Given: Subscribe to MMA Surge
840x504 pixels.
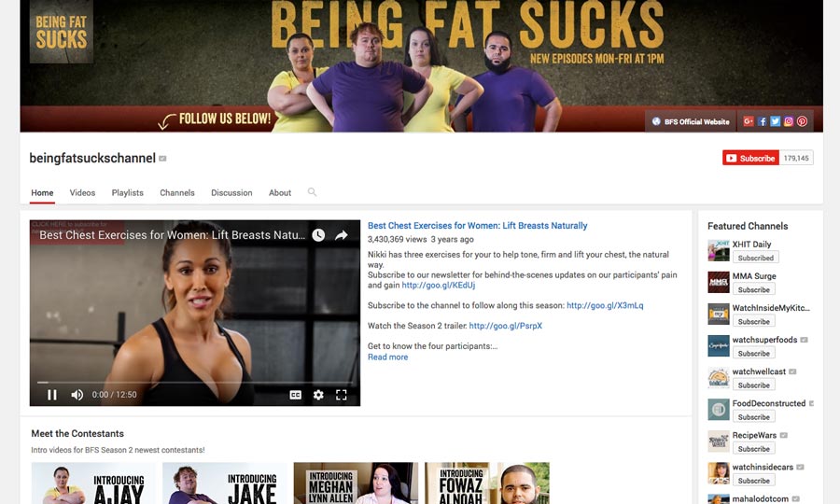Looking at the screenshot, I should point(754,289).
